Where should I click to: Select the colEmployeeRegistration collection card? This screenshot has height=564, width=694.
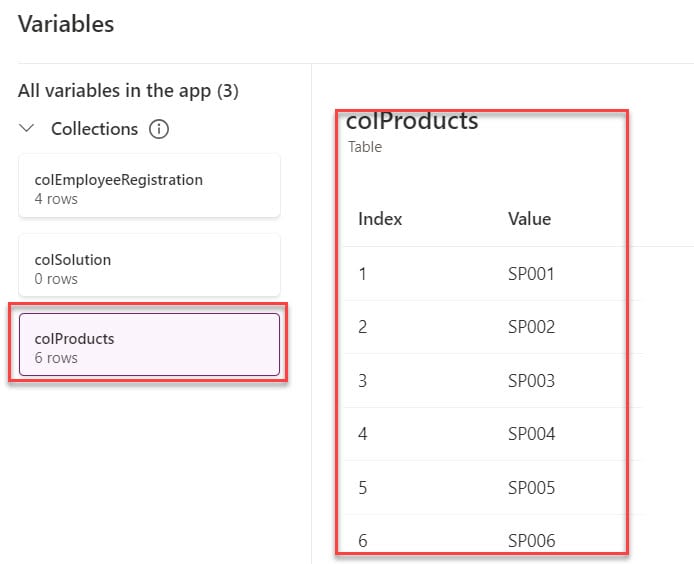click(150, 186)
